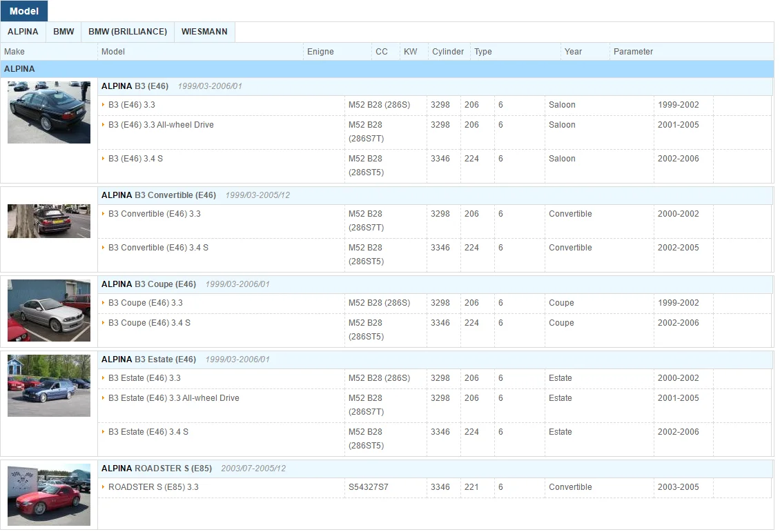Click year 1999-2002 in B3 (E46) 3.3 row

click(x=679, y=105)
